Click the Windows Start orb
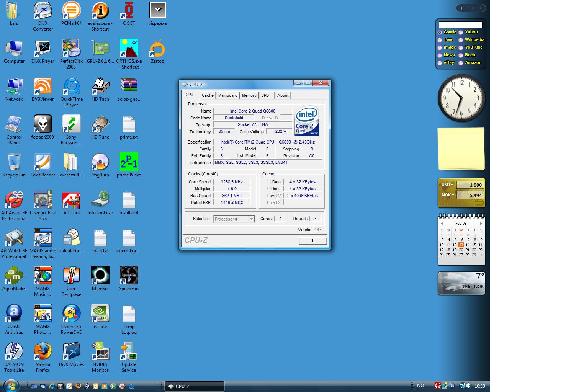 10,385
